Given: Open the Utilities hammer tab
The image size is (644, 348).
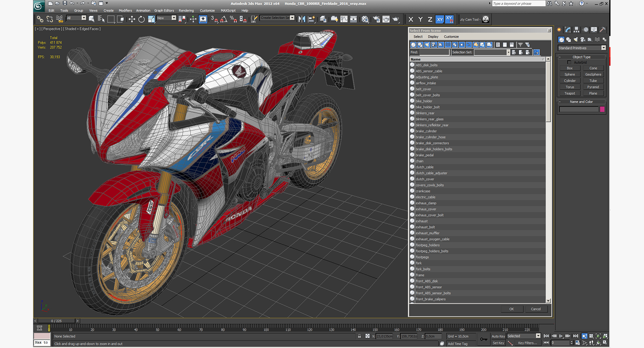Looking at the screenshot, I should [603, 30].
